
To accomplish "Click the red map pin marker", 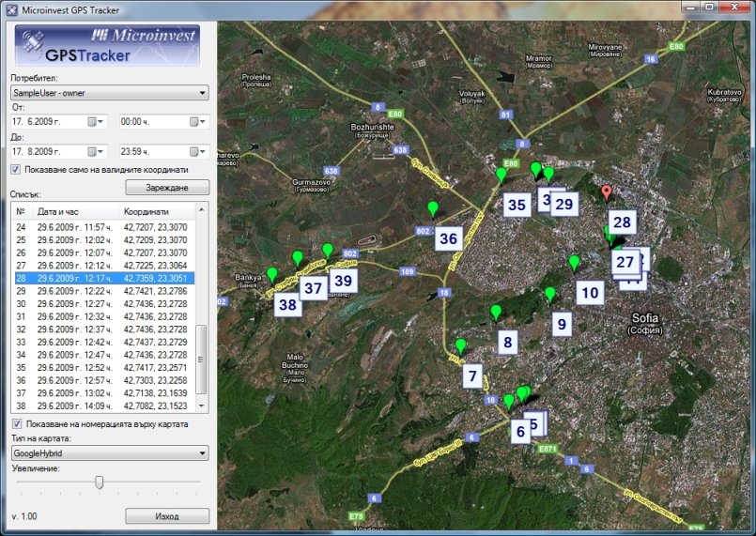I will click(x=607, y=192).
